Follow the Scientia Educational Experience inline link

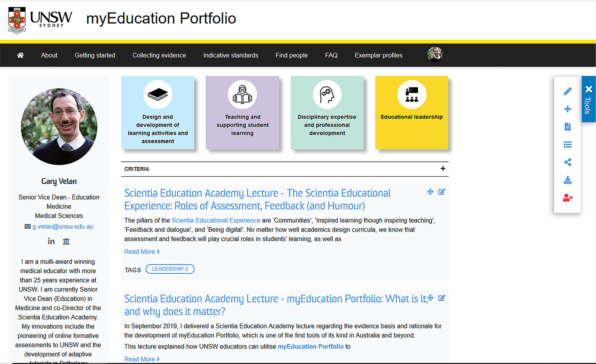tap(216, 220)
